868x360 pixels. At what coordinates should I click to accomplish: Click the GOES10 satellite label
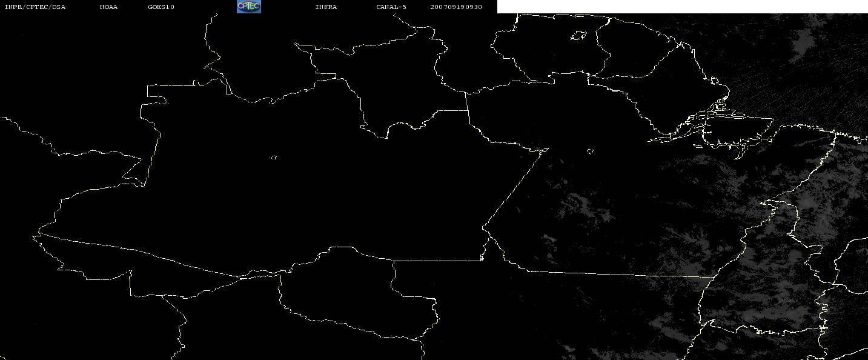(x=161, y=7)
